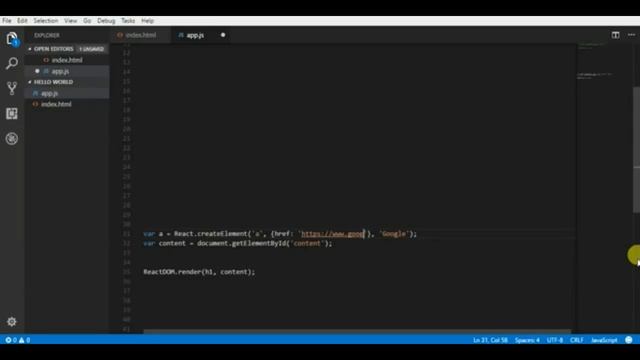Open the Edit menu
640x360 pixels.
22,21
